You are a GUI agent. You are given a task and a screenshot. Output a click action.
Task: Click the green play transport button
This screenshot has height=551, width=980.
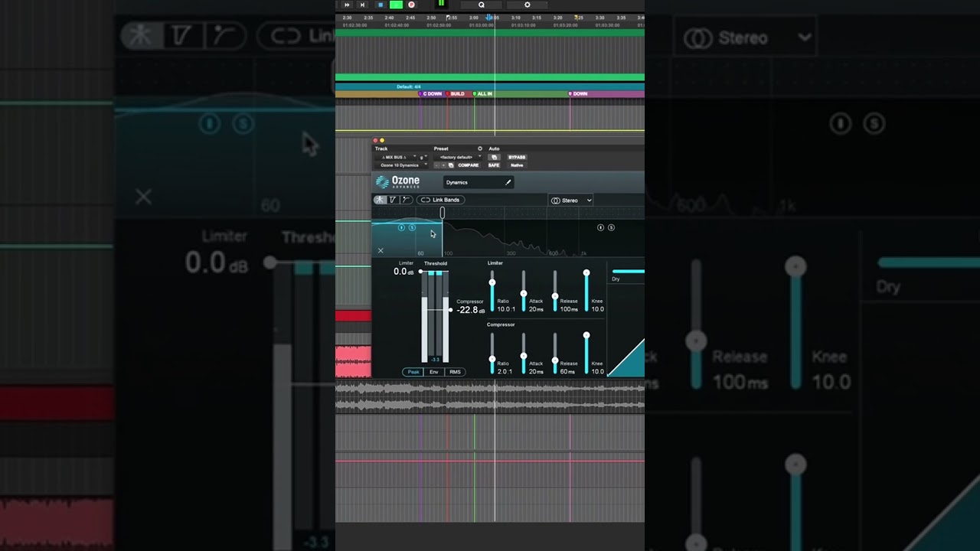pyautogui.click(x=396, y=5)
